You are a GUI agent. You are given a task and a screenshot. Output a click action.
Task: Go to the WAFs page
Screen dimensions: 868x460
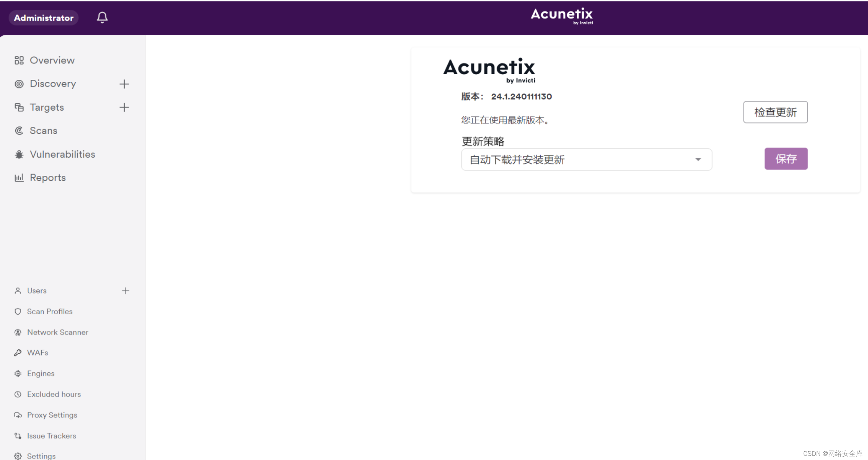tap(37, 353)
